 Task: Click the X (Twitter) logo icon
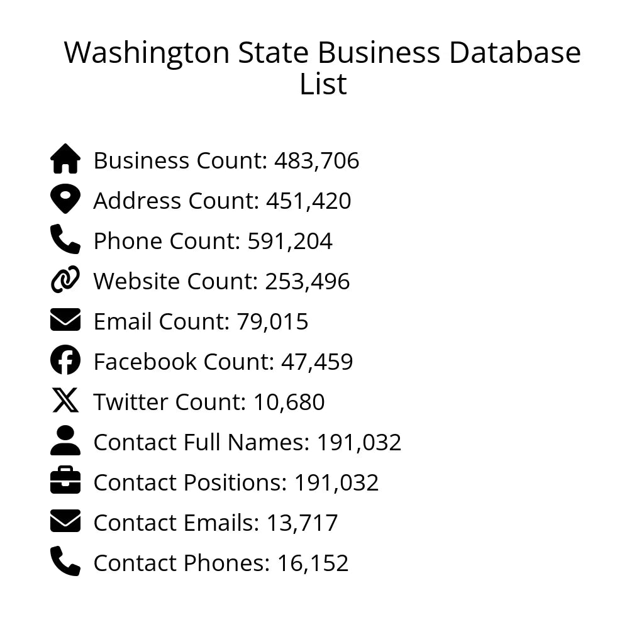click(x=65, y=401)
